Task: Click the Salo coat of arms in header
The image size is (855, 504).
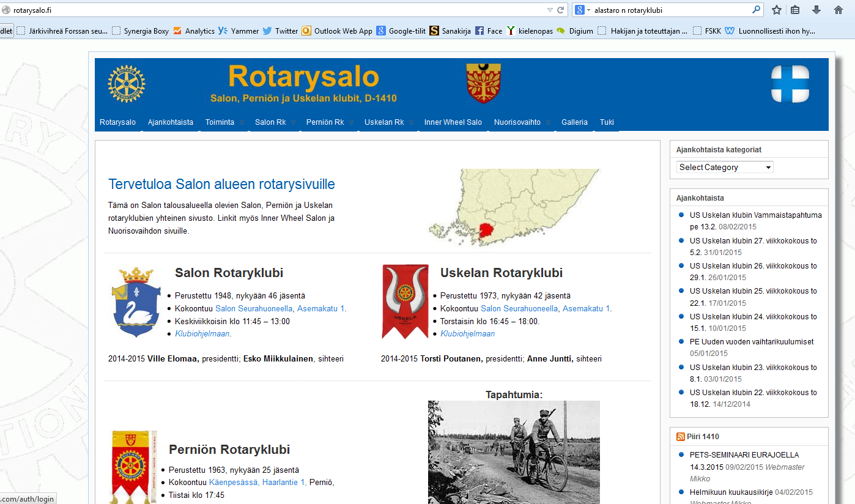Action: pyautogui.click(x=483, y=83)
